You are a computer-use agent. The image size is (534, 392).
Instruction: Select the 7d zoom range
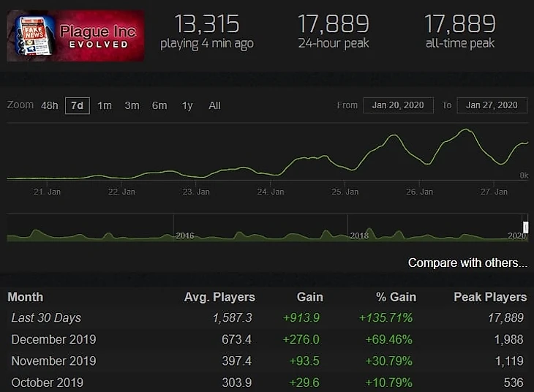click(x=78, y=105)
